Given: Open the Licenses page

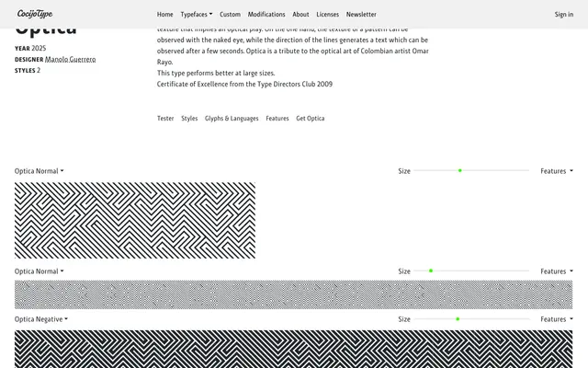Looking at the screenshot, I should pyautogui.click(x=327, y=15).
